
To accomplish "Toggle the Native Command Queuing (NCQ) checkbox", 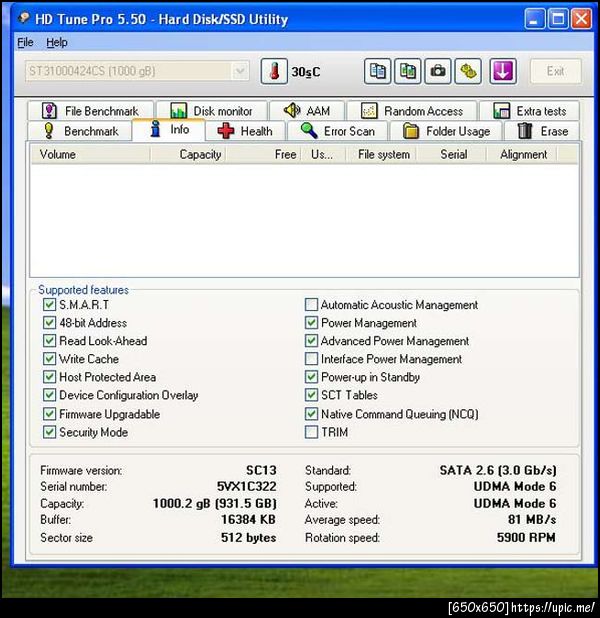I will click(x=311, y=414).
